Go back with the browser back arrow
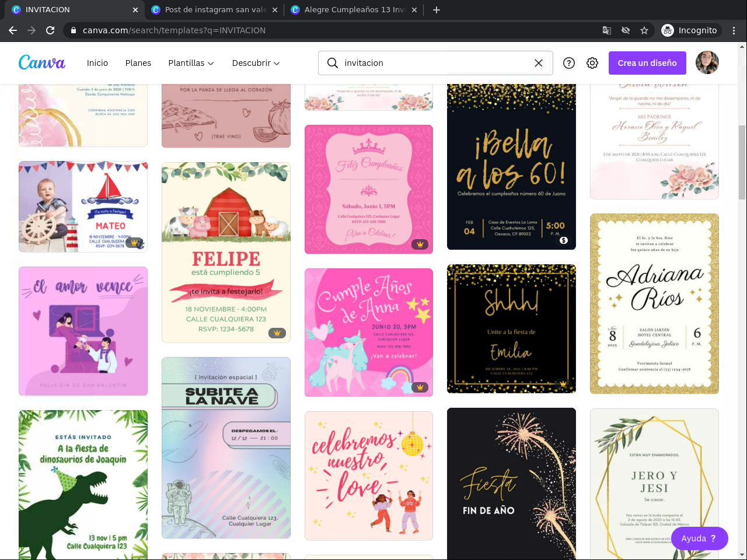 pos(13,30)
